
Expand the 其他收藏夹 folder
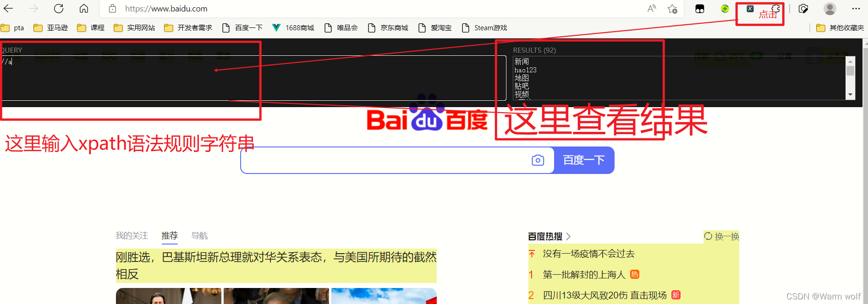click(840, 28)
